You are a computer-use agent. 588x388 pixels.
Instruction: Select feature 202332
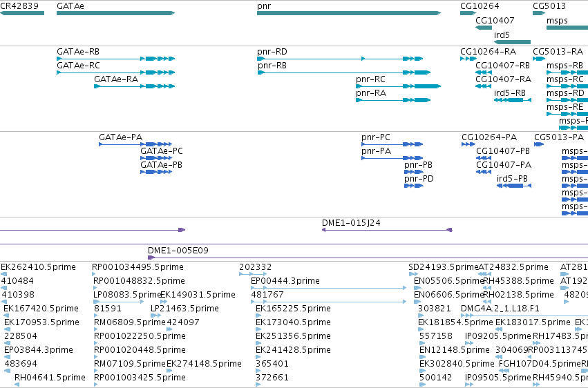[x=253, y=274]
